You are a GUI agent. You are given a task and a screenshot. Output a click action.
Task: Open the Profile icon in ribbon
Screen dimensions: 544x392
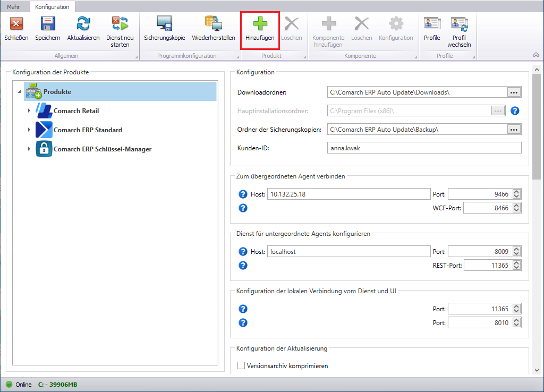click(431, 24)
